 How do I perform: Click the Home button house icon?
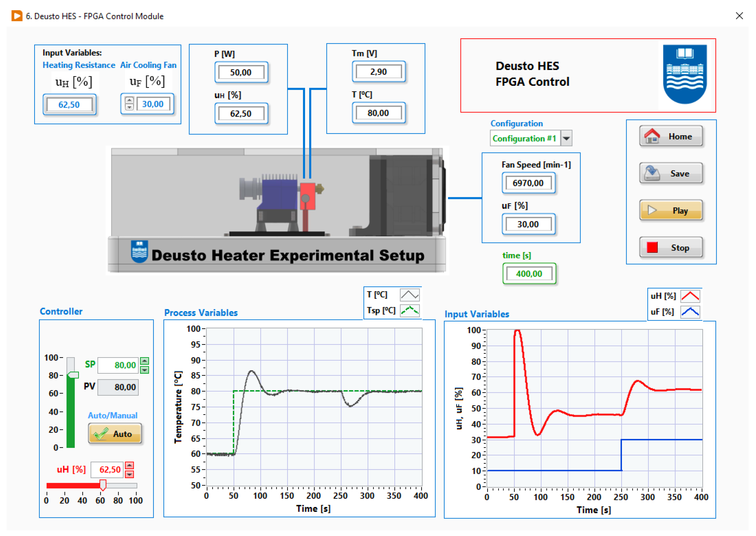point(652,136)
